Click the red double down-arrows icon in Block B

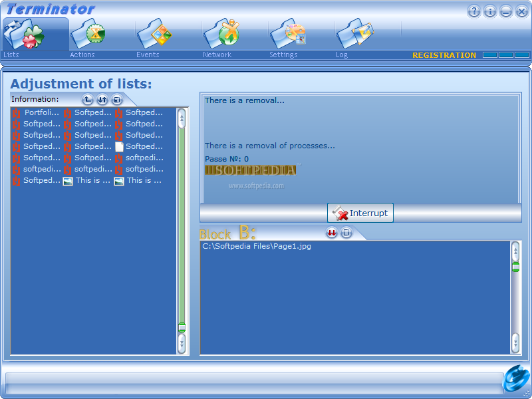click(331, 233)
